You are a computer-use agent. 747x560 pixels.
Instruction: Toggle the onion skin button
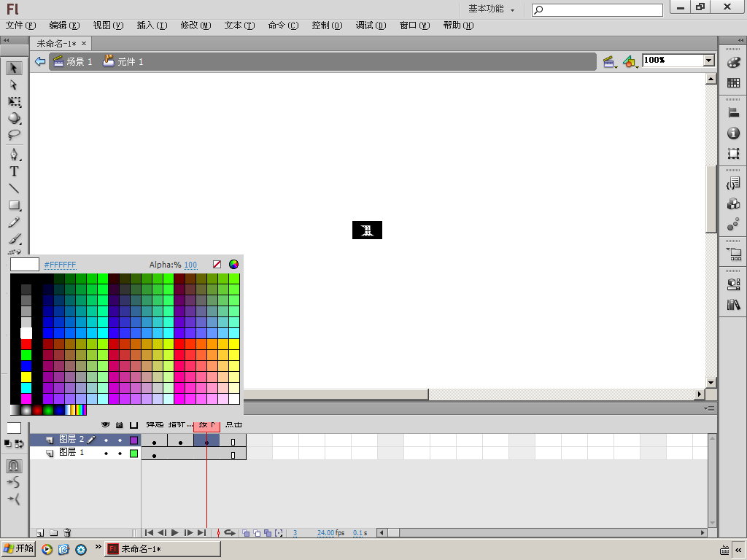pos(246,533)
